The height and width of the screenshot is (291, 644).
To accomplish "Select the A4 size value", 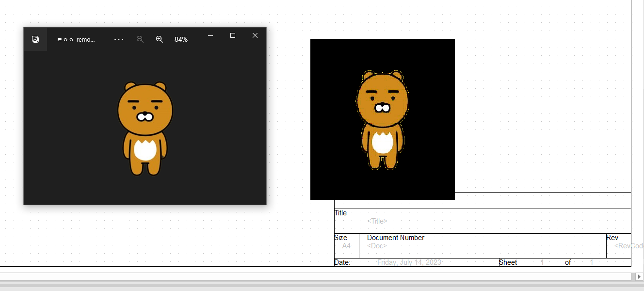I will 346,246.
